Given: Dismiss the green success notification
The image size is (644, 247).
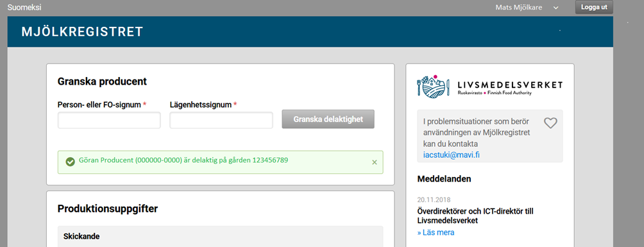Looking at the screenshot, I should tap(374, 162).
